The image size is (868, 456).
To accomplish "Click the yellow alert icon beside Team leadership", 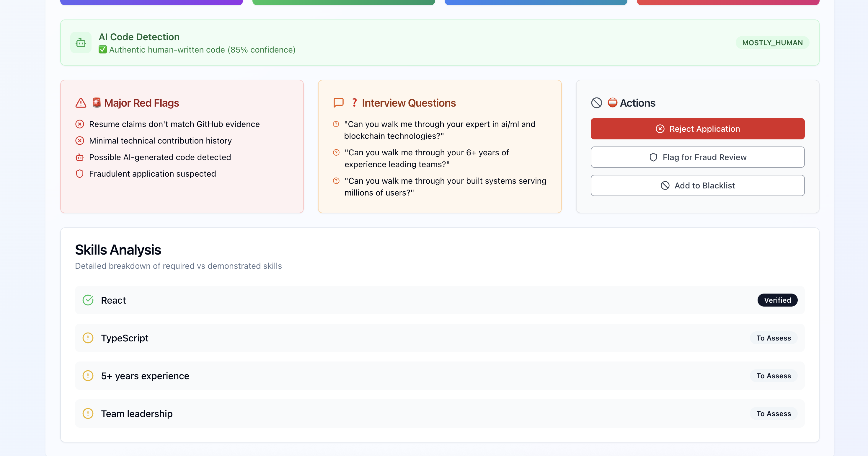I will pyautogui.click(x=88, y=413).
